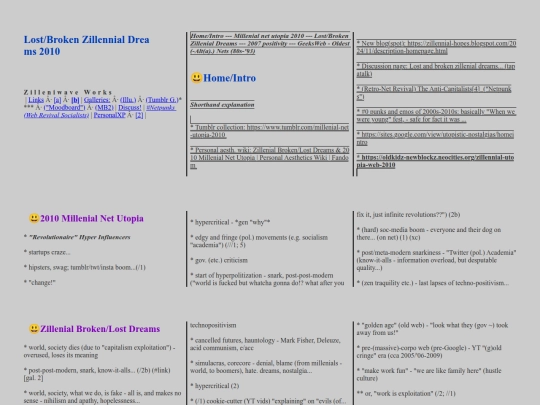This screenshot has height=405, width=540.
Task: Click the Shorthand explanation label
Action: [x=222, y=105]
